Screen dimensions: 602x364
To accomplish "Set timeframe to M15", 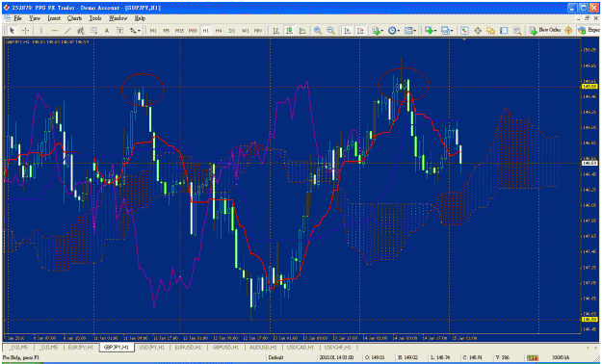I will click(179, 31).
